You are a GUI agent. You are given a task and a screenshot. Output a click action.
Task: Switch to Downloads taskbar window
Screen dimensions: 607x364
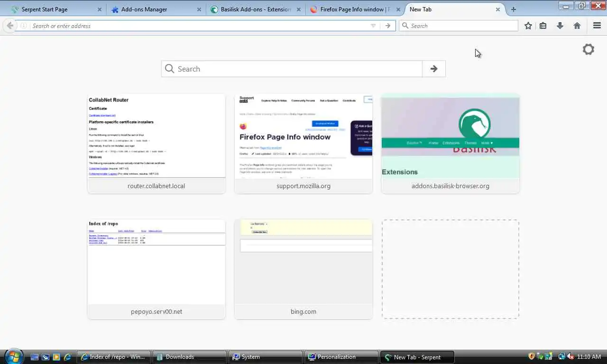click(x=190, y=357)
